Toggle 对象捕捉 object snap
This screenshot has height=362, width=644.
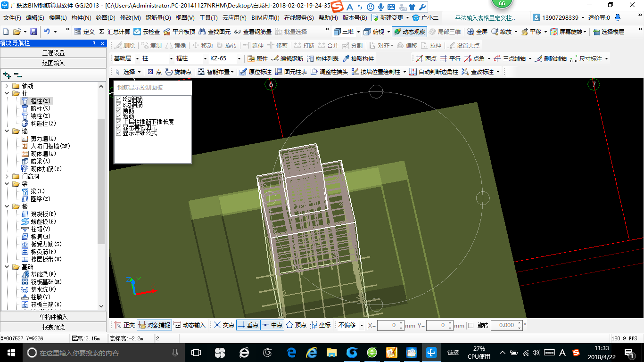155,325
